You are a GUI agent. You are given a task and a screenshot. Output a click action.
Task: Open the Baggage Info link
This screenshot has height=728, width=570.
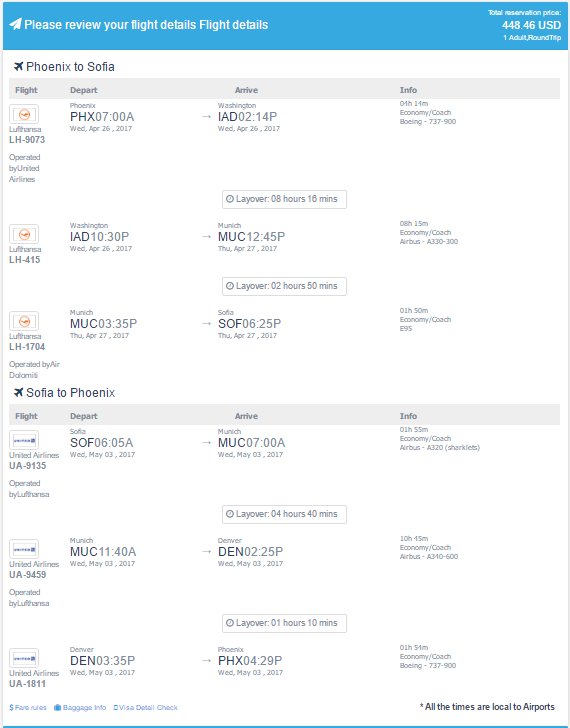tap(80, 708)
